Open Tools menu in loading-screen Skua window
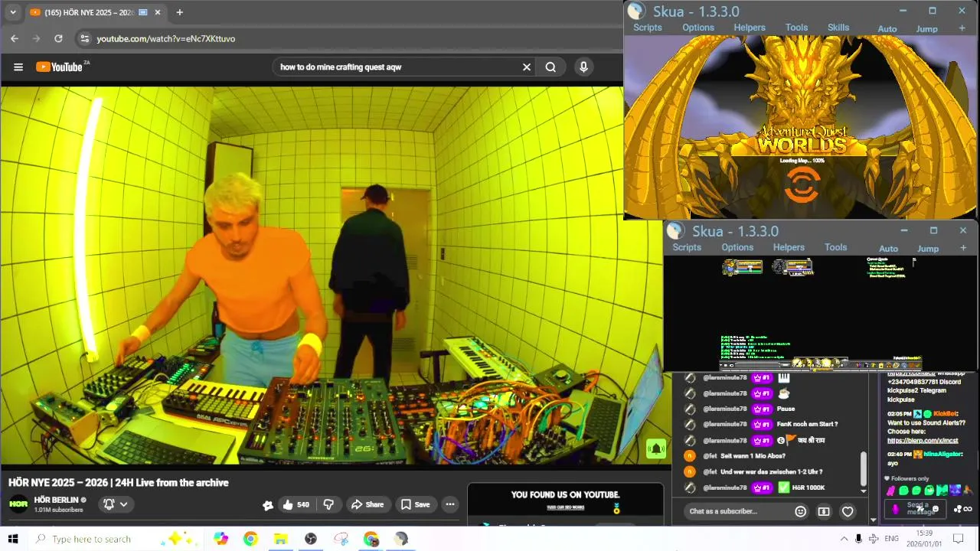The height and width of the screenshot is (551, 980). pyautogui.click(x=796, y=28)
